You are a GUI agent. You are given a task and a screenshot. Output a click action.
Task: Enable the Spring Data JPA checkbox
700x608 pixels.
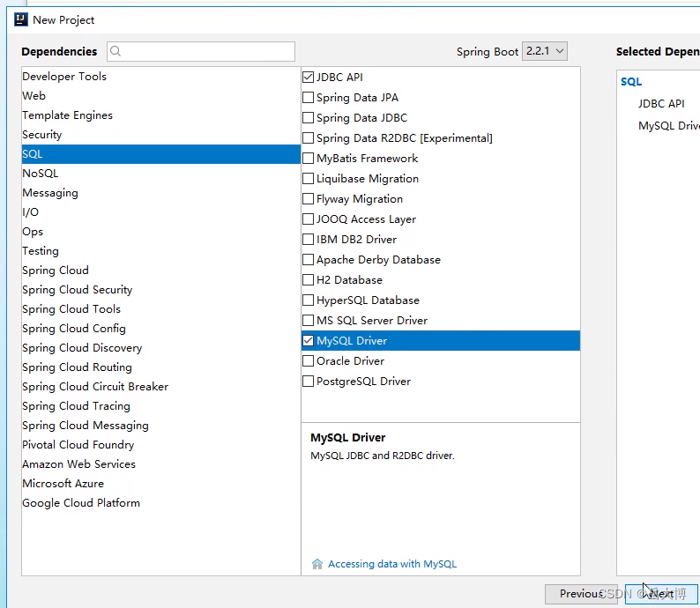pyautogui.click(x=308, y=97)
